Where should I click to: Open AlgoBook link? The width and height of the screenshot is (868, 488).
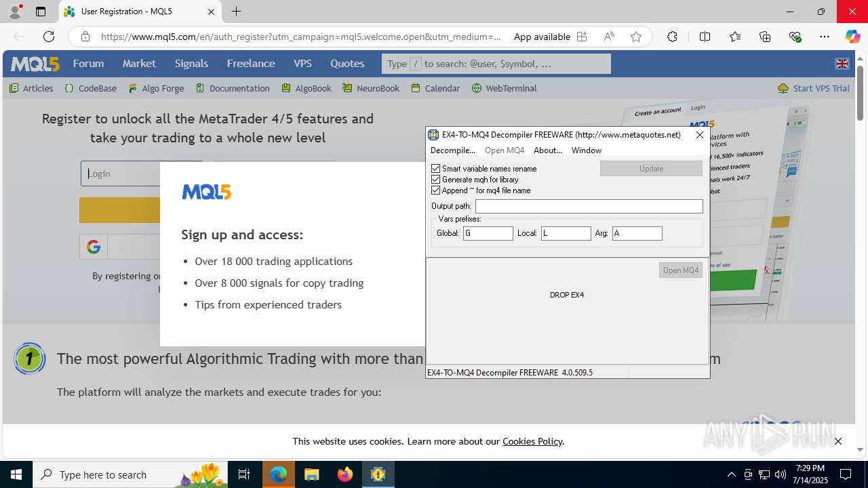coord(307,88)
